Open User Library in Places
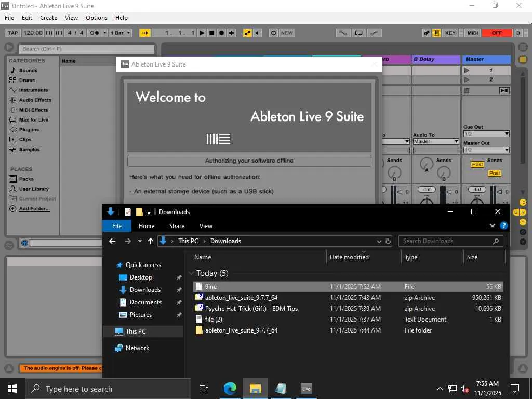The height and width of the screenshot is (399, 532). click(34, 189)
